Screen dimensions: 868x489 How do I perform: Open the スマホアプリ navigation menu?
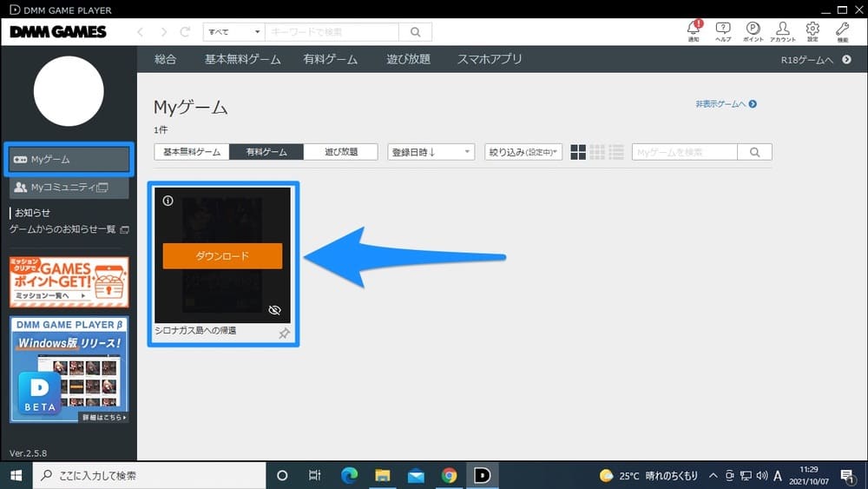(489, 59)
